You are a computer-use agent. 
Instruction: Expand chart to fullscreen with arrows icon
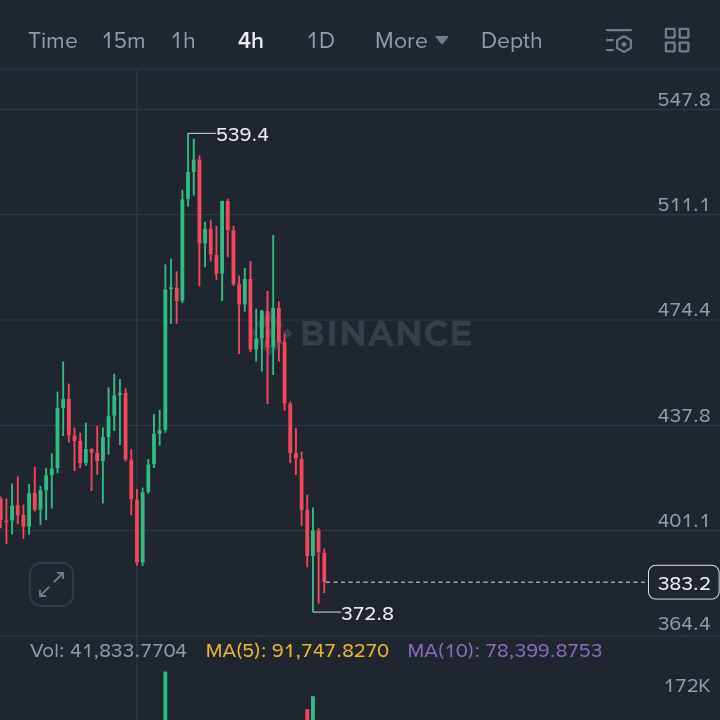click(51, 584)
